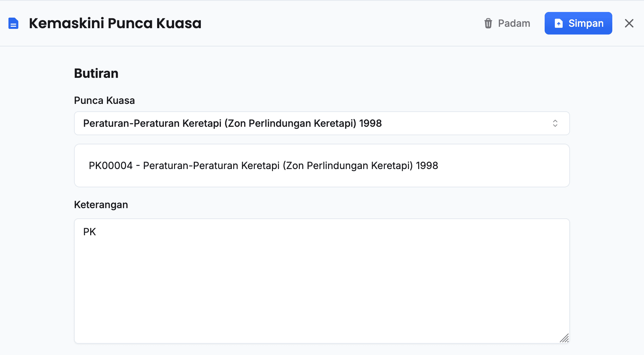Click selected value Peraturan-Peraturan Keretapi in dropdown
This screenshot has height=355, width=644.
point(233,123)
